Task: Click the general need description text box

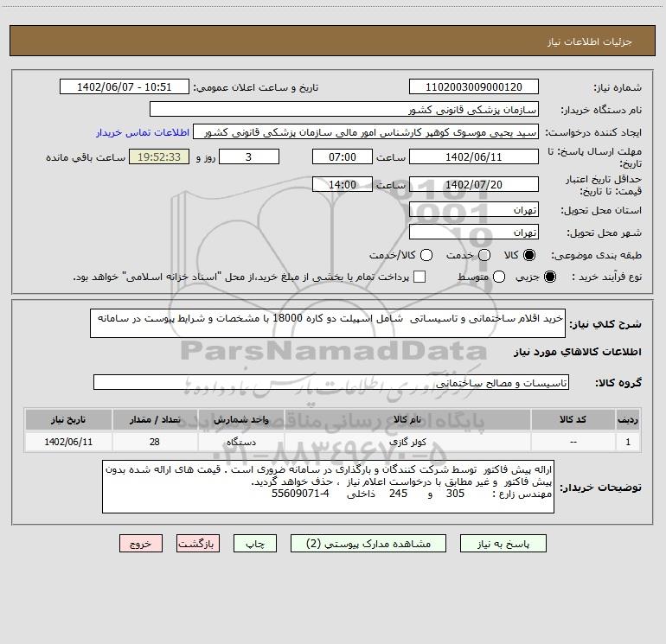Action: (328, 323)
